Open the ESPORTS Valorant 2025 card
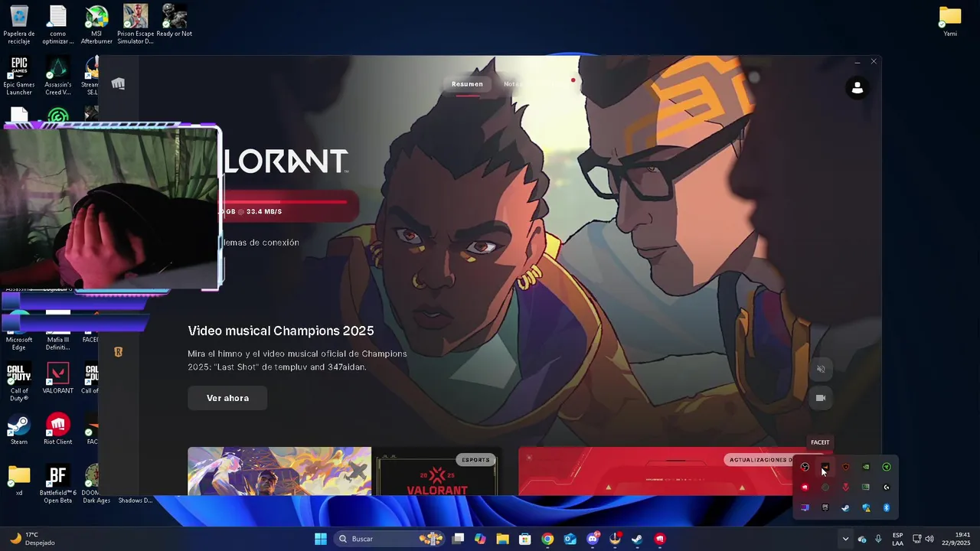Viewport: 980px width, 551px height. [x=437, y=471]
